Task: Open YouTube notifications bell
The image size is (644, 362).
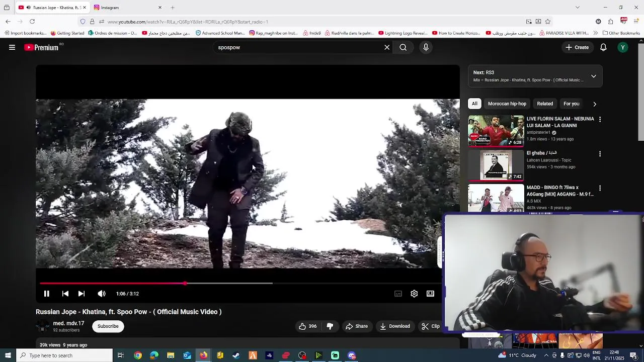Action: click(603, 47)
